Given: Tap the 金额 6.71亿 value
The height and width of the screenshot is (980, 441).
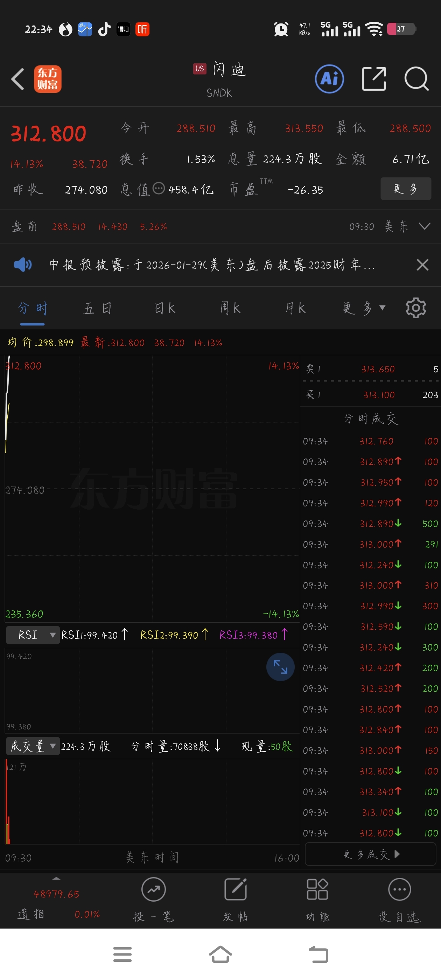Looking at the screenshot, I should [x=411, y=159].
